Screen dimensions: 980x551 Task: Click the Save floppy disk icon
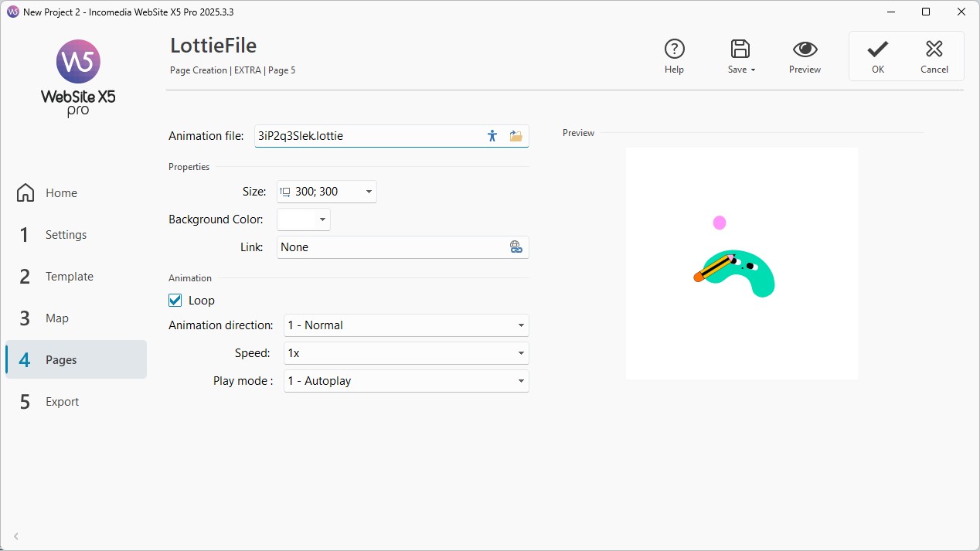click(740, 49)
